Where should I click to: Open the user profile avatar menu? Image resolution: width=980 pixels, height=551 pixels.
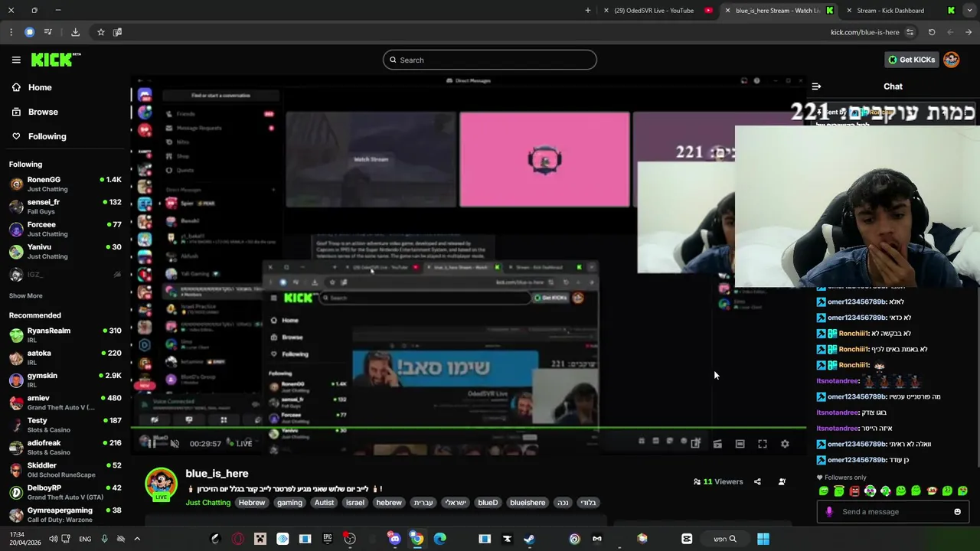click(x=951, y=60)
